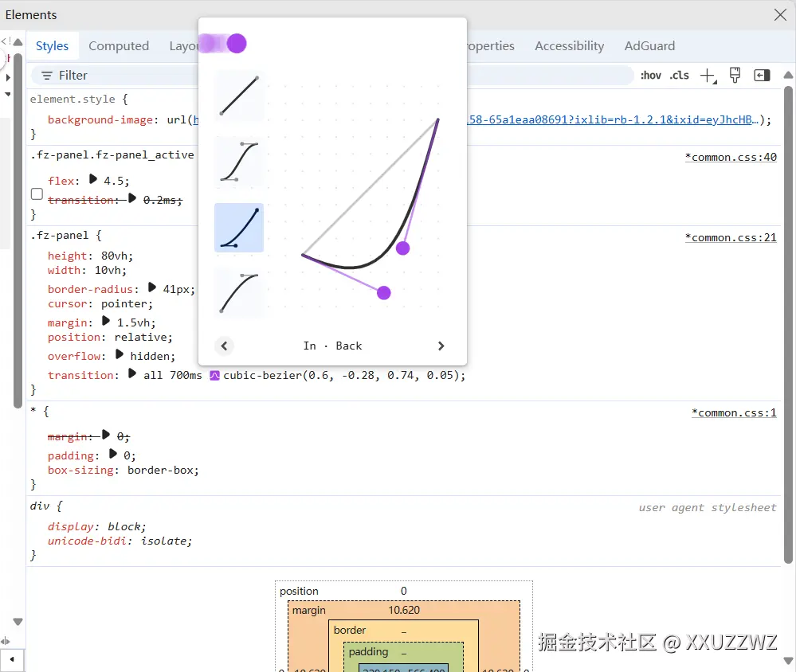The image size is (796, 672).
Task: Open the AdGuard tab
Action: [649, 45]
